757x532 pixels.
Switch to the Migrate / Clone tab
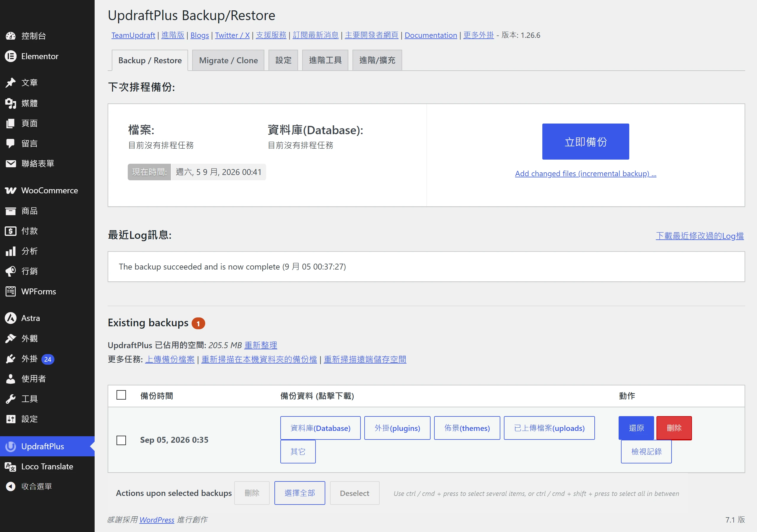228,60
